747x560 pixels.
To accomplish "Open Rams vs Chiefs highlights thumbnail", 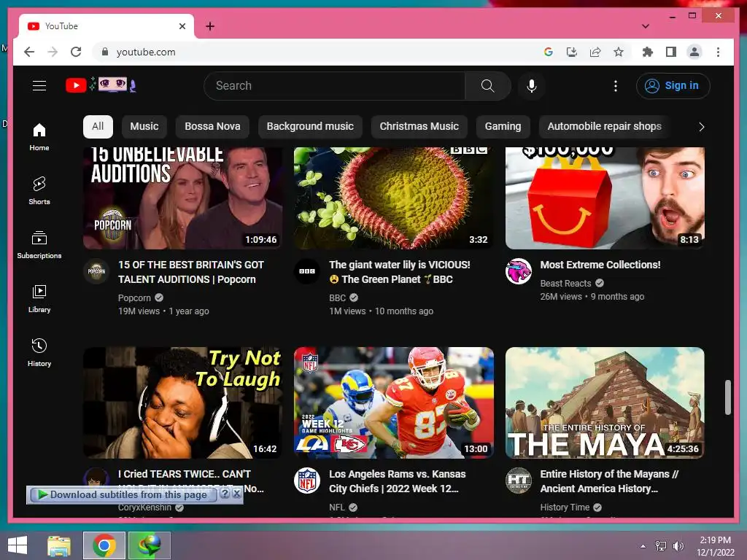I will click(393, 402).
